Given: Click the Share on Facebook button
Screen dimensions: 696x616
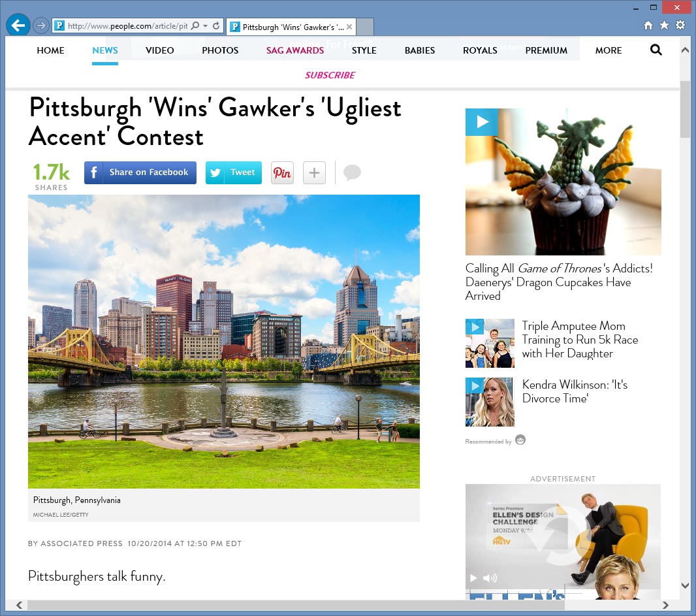Looking at the screenshot, I should point(140,172).
